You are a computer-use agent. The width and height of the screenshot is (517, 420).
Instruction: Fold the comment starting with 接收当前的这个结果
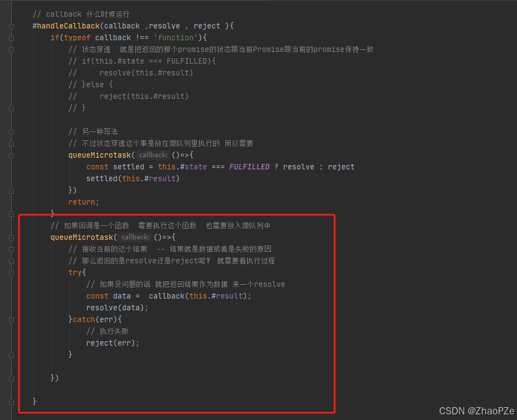(11, 249)
